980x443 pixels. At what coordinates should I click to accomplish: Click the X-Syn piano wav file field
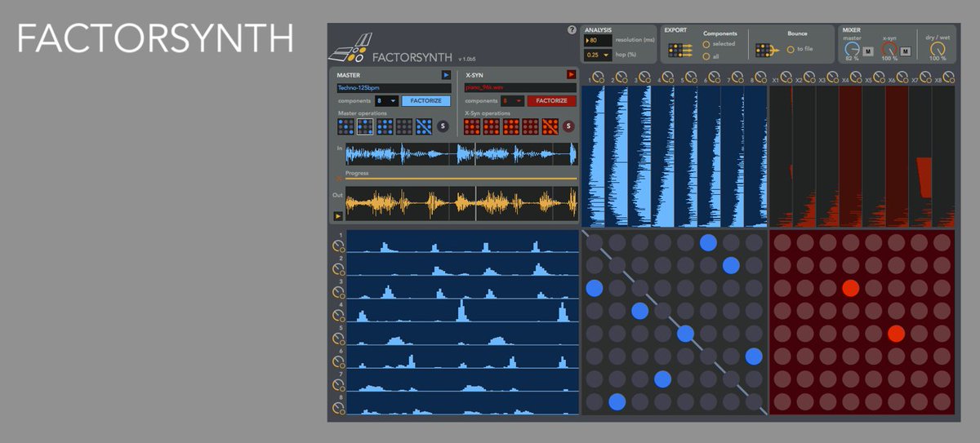[x=520, y=88]
